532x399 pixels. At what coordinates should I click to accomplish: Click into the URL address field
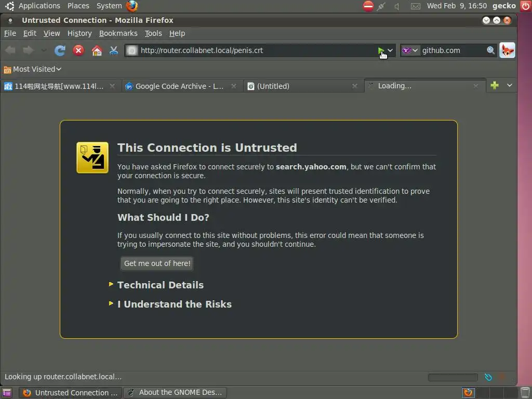coord(257,50)
